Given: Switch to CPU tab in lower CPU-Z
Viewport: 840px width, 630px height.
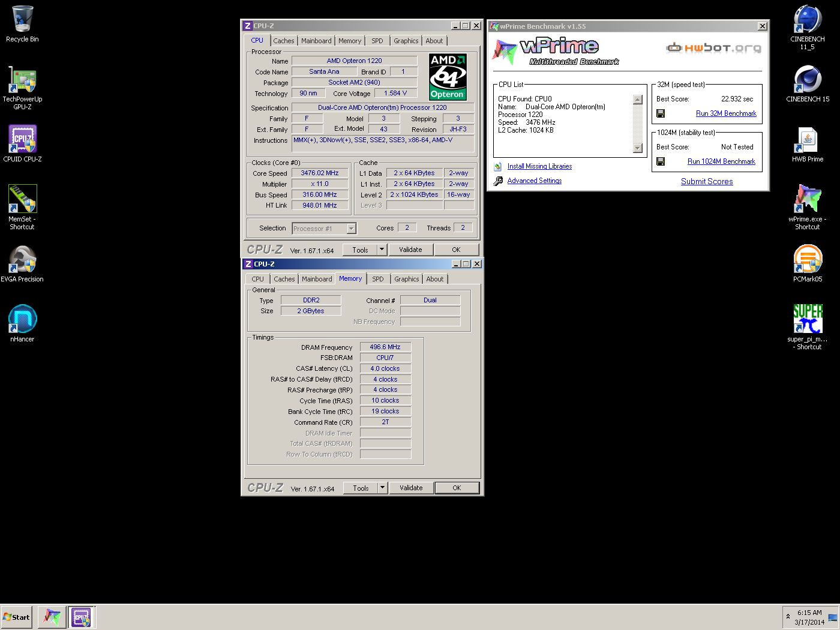Looking at the screenshot, I should pos(258,279).
